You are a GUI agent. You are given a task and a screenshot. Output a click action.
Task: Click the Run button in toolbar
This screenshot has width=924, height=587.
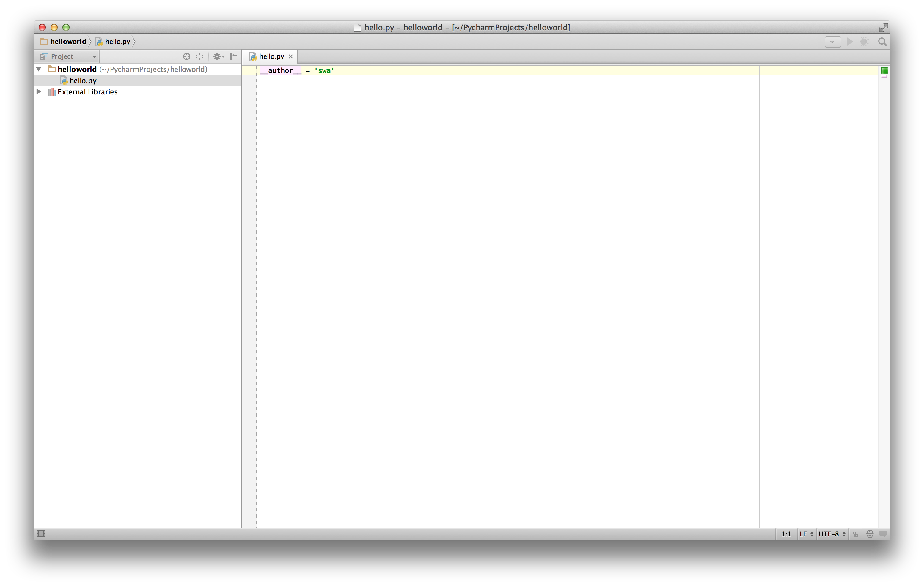click(850, 42)
